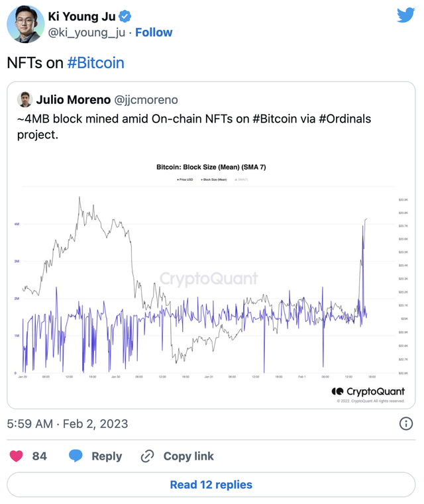Viewport: 424px width, 504px height.
Task: Click the Reply speech bubble icon
Action: click(76, 456)
